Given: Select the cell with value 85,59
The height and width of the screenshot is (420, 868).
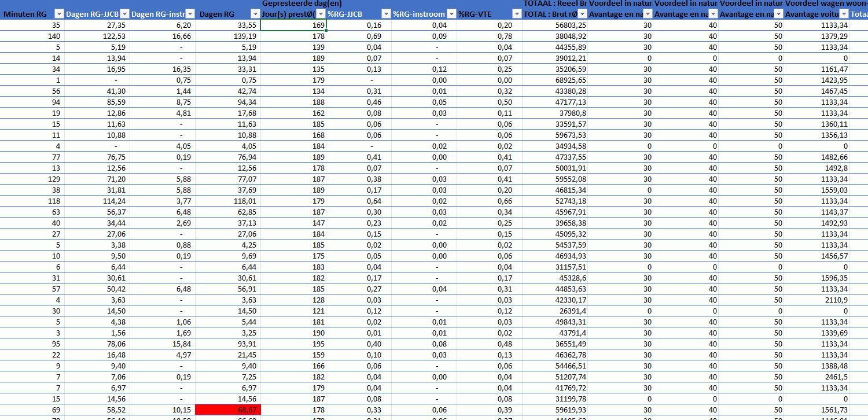Looking at the screenshot, I should [97, 102].
